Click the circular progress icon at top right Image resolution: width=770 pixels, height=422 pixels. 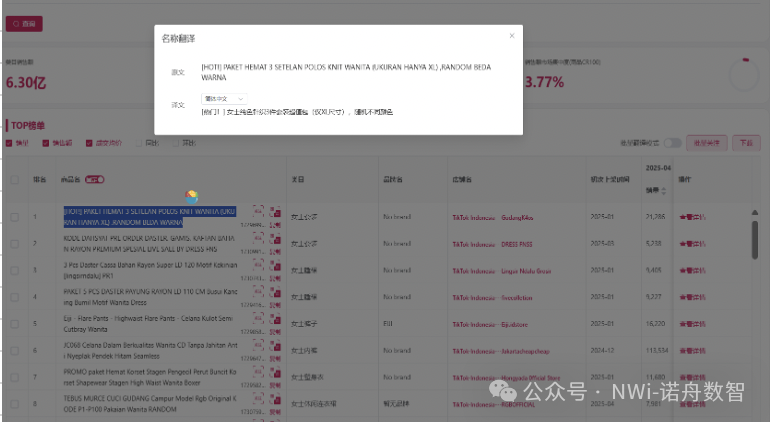pos(744,73)
